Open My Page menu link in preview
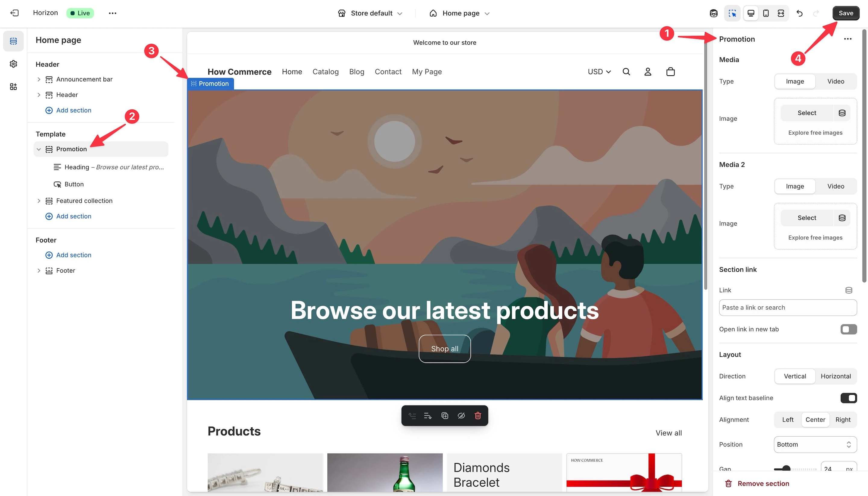Screen dimensions: 868x496 coord(427,71)
